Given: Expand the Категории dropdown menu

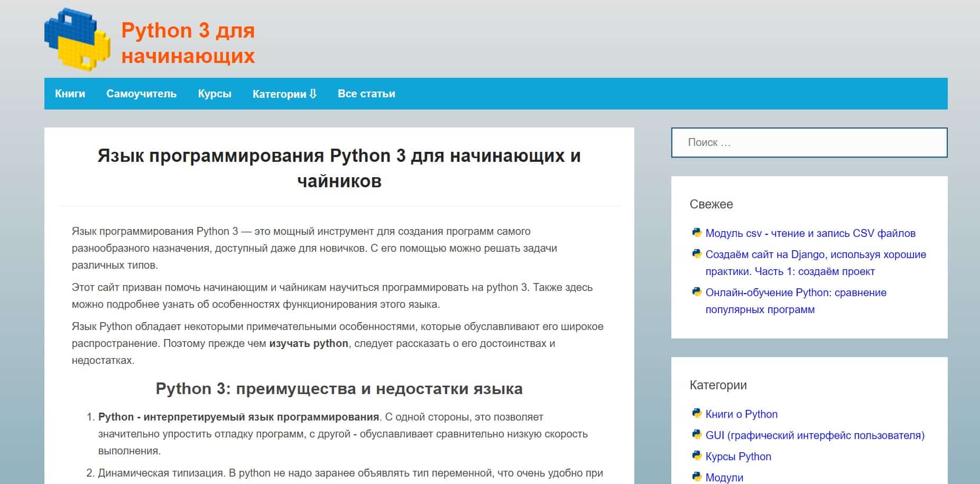Looking at the screenshot, I should pos(284,94).
